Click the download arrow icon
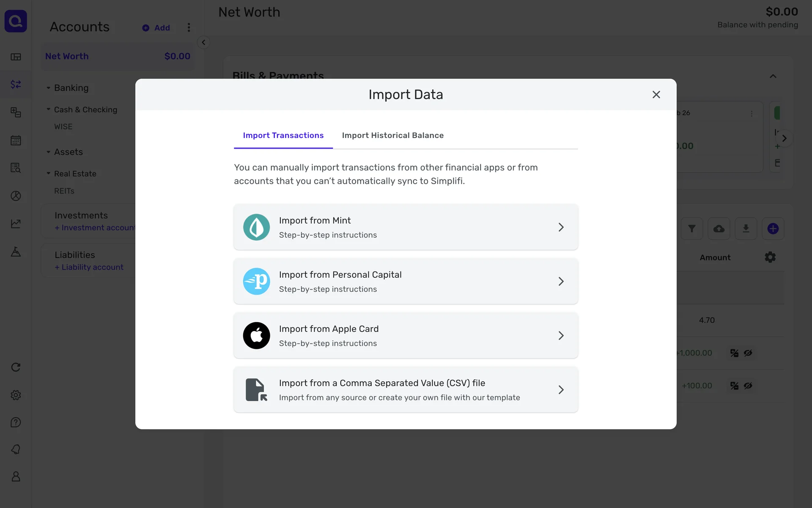This screenshot has height=508, width=812. point(746,229)
